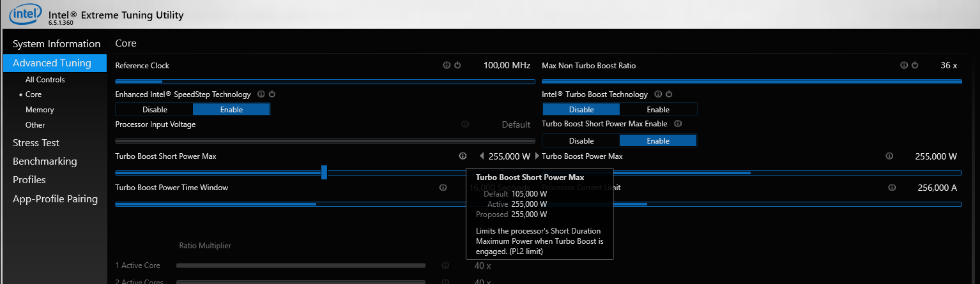The height and width of the screenshot is (284, 980).
Task: Click the 100,00 MHz Reference Clock value
Action: 507,65
